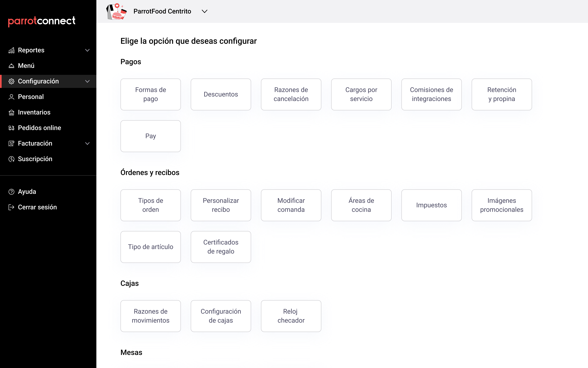Screen dimensions: 588x368
Task: Open the Pay card
Action: 151,136
